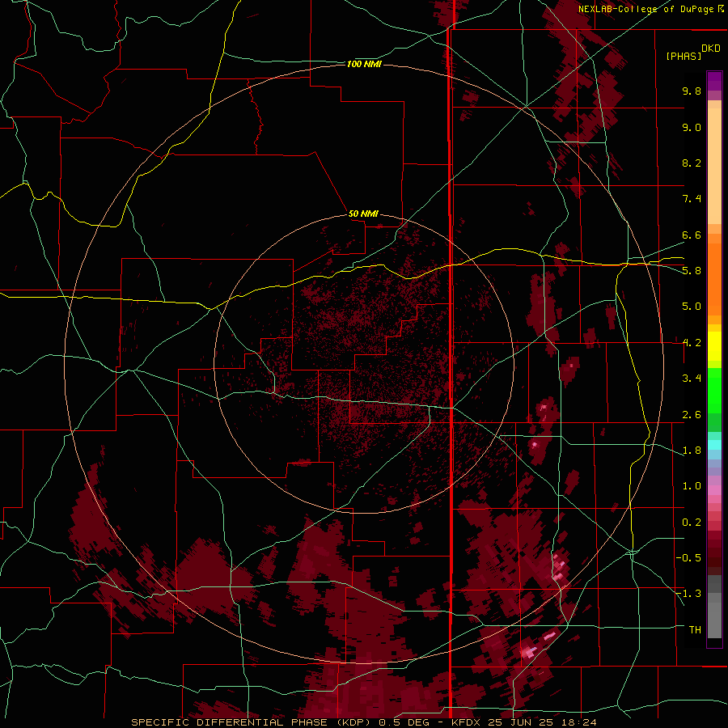Click the orange segment of the color bar
728x728 pixels.
[x=714, y=278]
